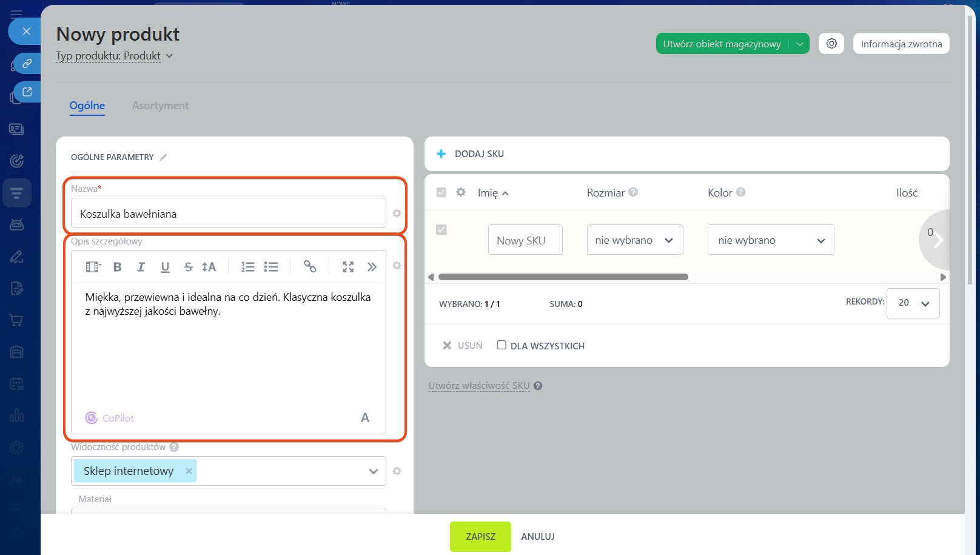The image size is (980, 555).
Task: Open the Kolor 'nie wybrano' dropdown
Action: tap(770, 240)
